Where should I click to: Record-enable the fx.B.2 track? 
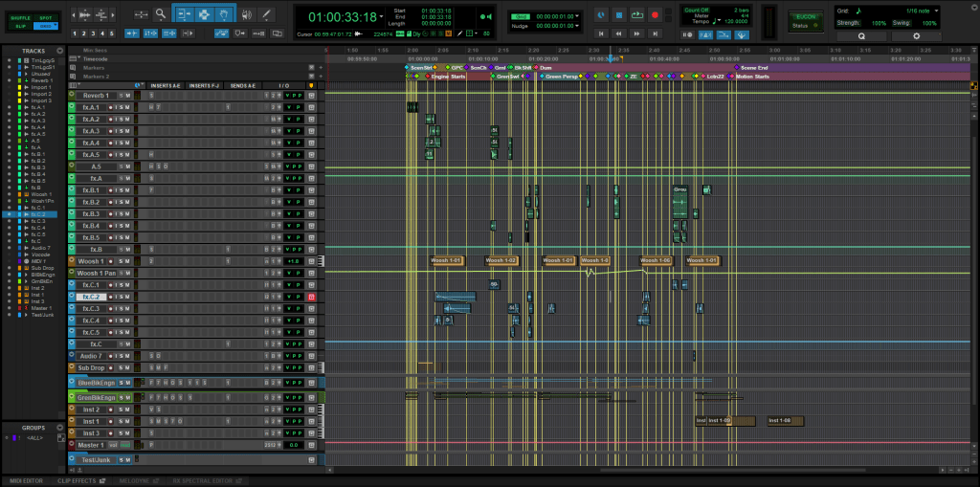(111, 203)
